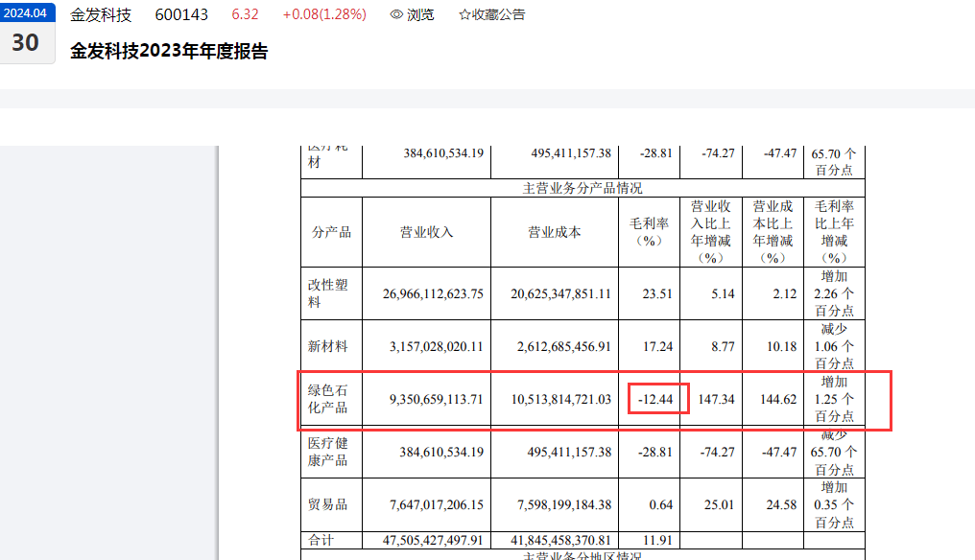Click the total revenue 47,505,427,497.91
The height and width of the screenshot is (560, 975).
433,541
